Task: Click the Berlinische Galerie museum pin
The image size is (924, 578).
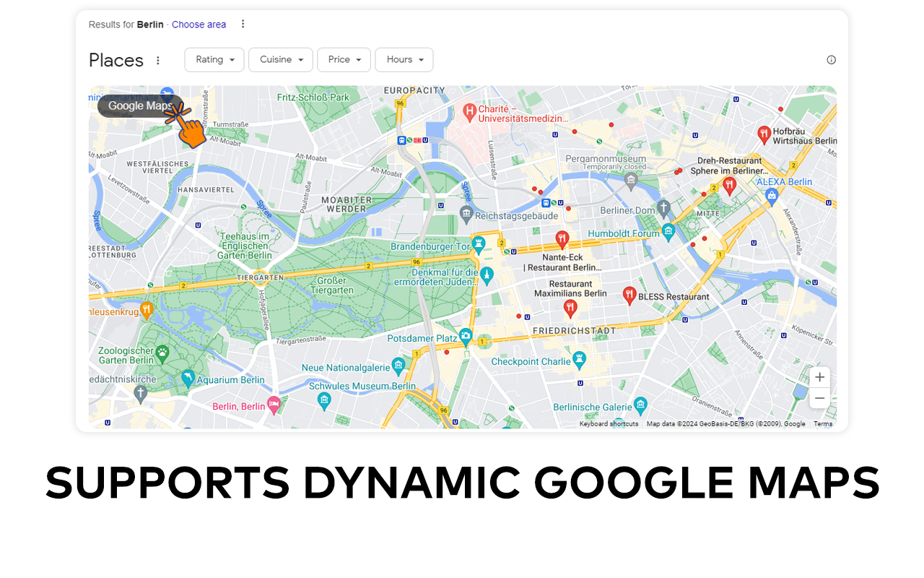Action: tap(640, 405)
